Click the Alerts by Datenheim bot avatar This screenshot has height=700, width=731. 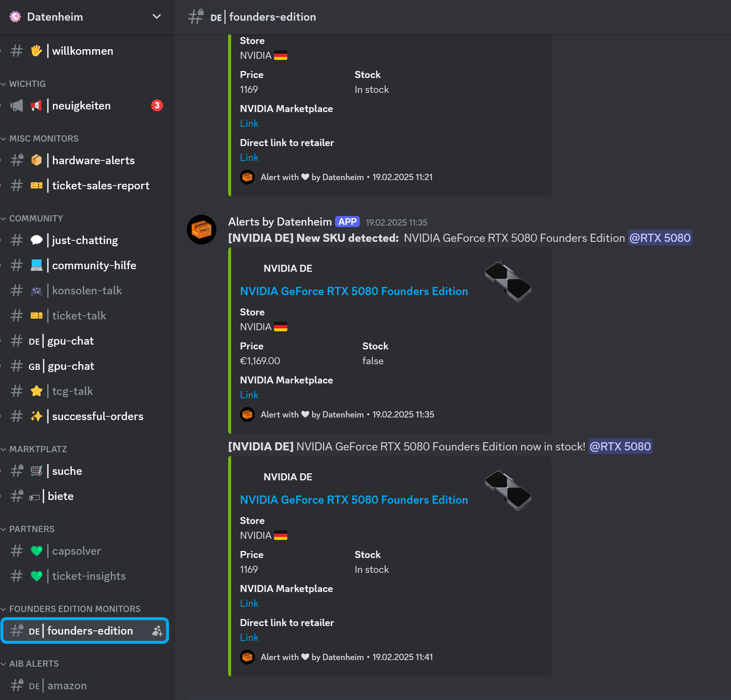pos(202,230)
